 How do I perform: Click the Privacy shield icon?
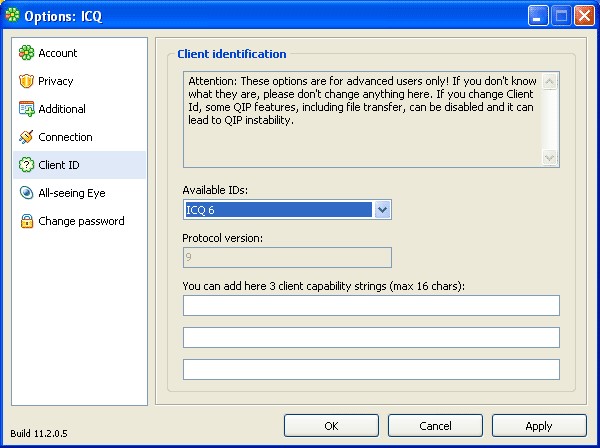tap(26, 81)
